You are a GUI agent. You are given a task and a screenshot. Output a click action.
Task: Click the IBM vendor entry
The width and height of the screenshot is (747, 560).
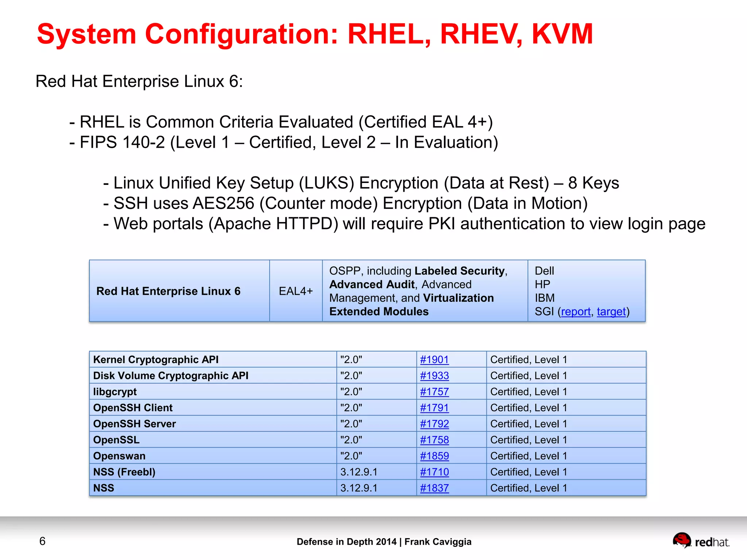(x=545, y=298)
